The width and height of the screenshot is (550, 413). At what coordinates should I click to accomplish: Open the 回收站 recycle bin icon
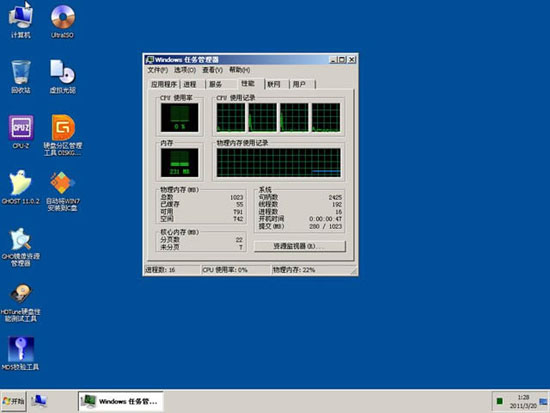21,76
